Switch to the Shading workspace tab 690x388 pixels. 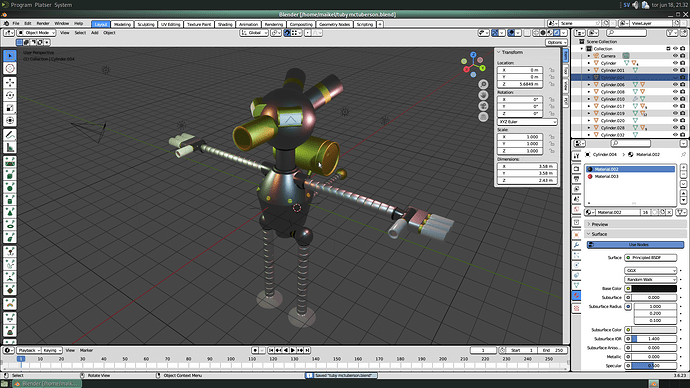pos(225,24)
